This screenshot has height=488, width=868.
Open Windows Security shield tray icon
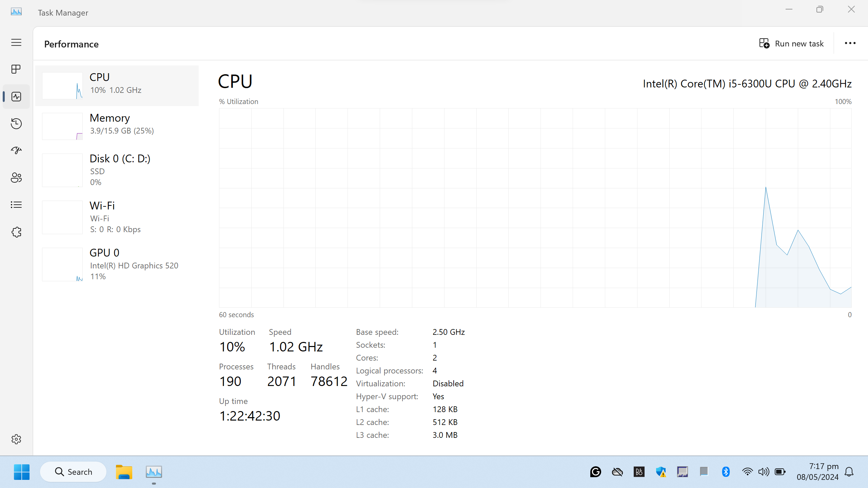click(x=660, y=472)
